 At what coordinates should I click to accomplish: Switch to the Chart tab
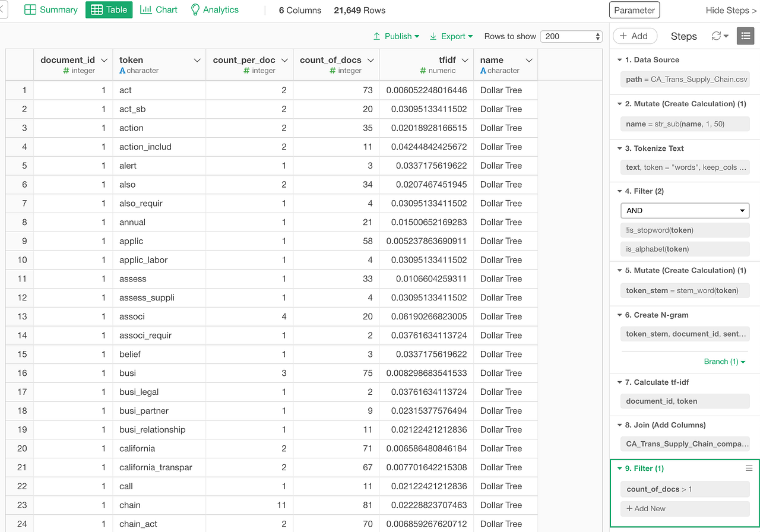pyautogui.click(x=159, y=9)
